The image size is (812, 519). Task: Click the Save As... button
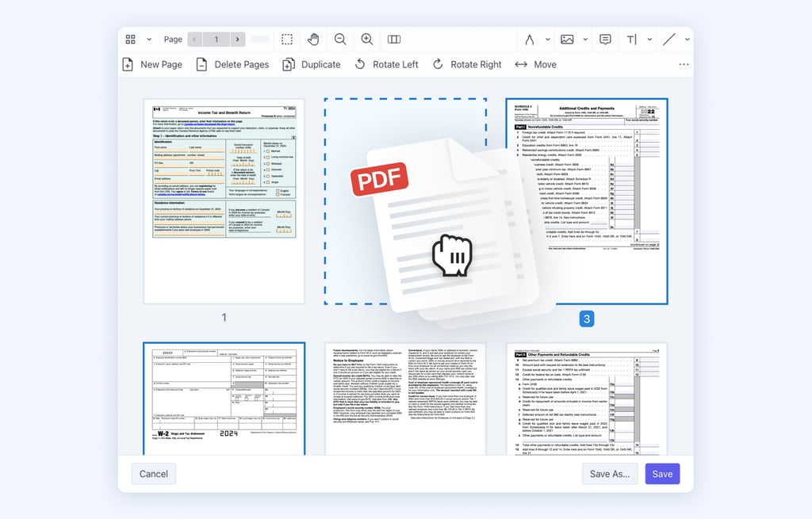click(609, 474)
